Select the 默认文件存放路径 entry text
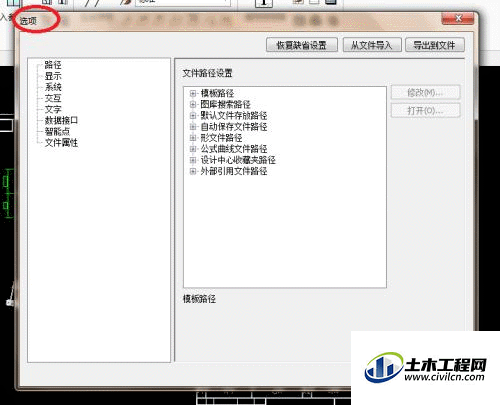 [x=234, y=116]
